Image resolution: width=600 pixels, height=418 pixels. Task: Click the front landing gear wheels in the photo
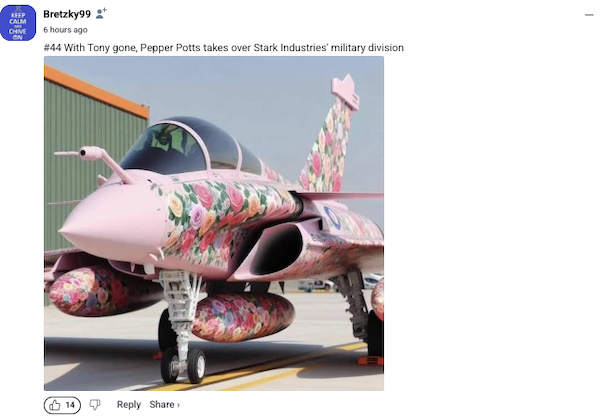183,366
